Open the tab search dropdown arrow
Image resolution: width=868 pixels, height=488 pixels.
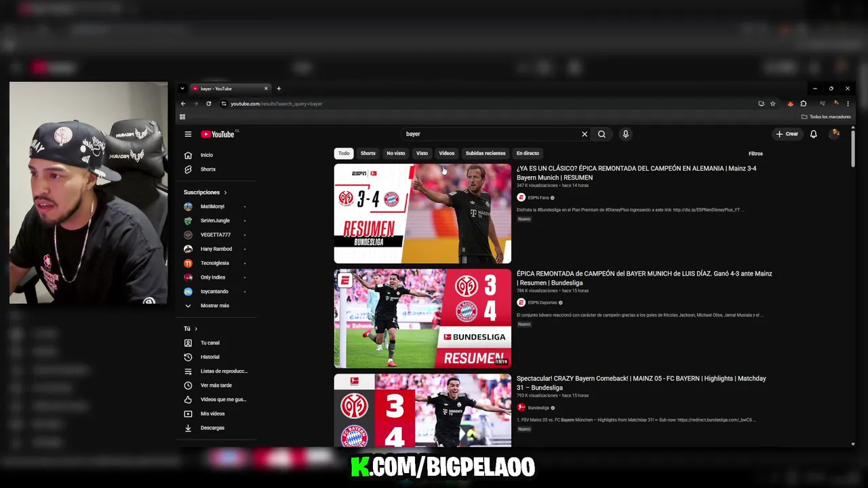[182, 89]
